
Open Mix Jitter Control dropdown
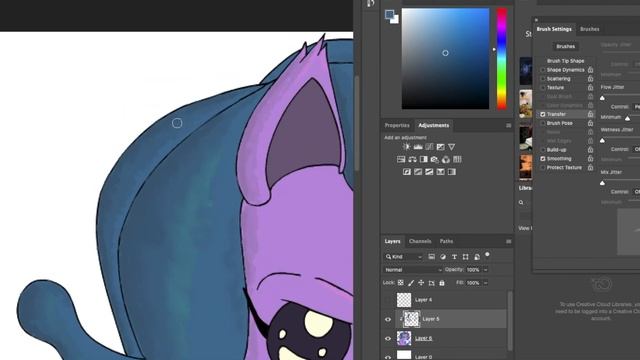[636, 192]
